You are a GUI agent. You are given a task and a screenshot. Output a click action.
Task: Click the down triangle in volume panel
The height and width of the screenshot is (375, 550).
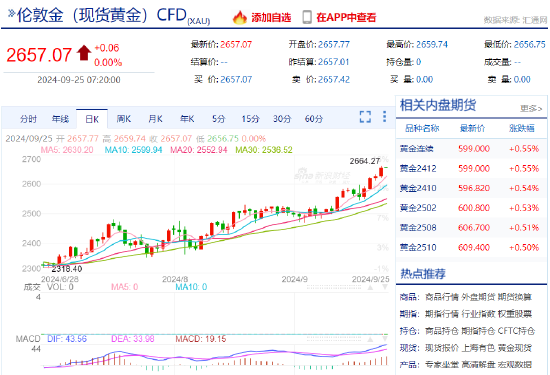[x=385, y=287]
